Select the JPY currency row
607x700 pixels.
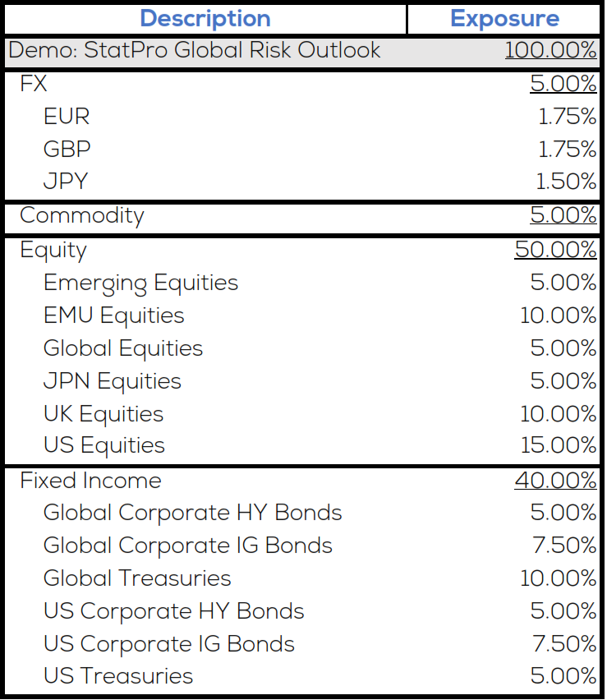pos(66,182)
